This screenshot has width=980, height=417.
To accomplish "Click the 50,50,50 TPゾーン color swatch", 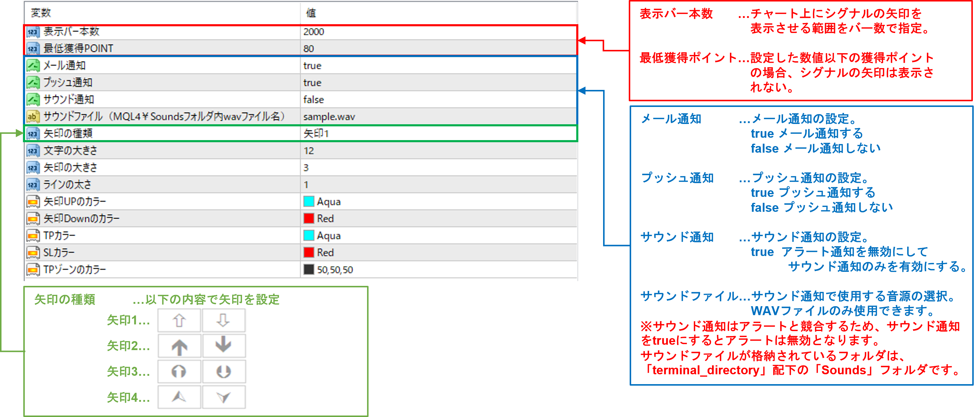I will coord(309,270).
